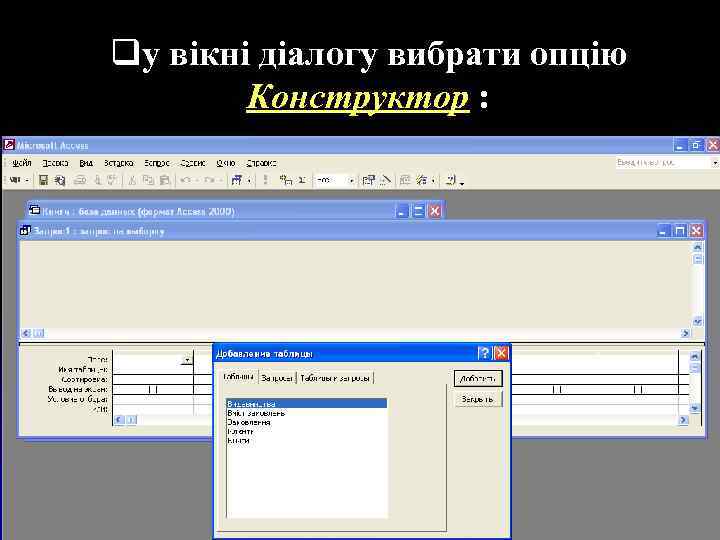Click the New Object toolbar icon

421,180
